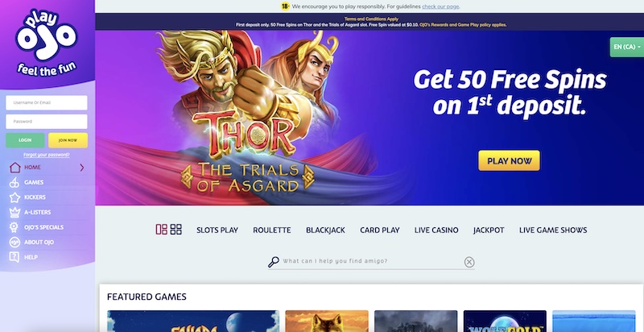Open the EN (CA) language dropdown
644x332 pixels.
click(x=627, y=47)
